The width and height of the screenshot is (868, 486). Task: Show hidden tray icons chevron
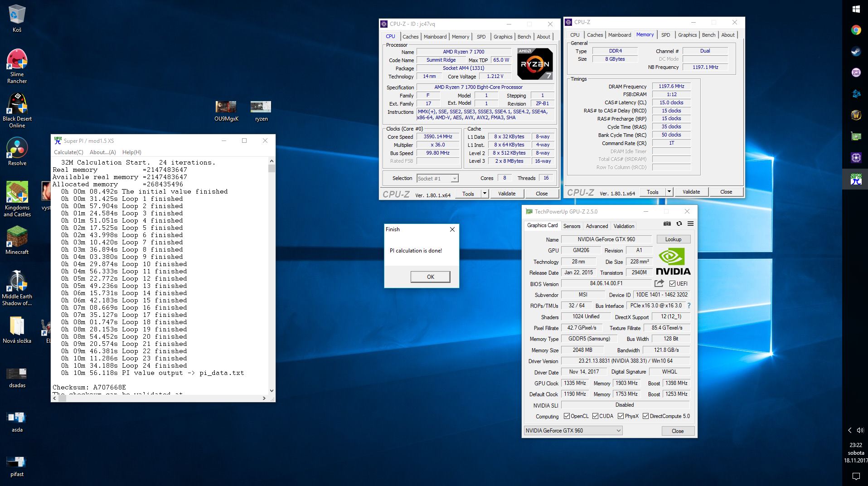click(x=850, y=430)
